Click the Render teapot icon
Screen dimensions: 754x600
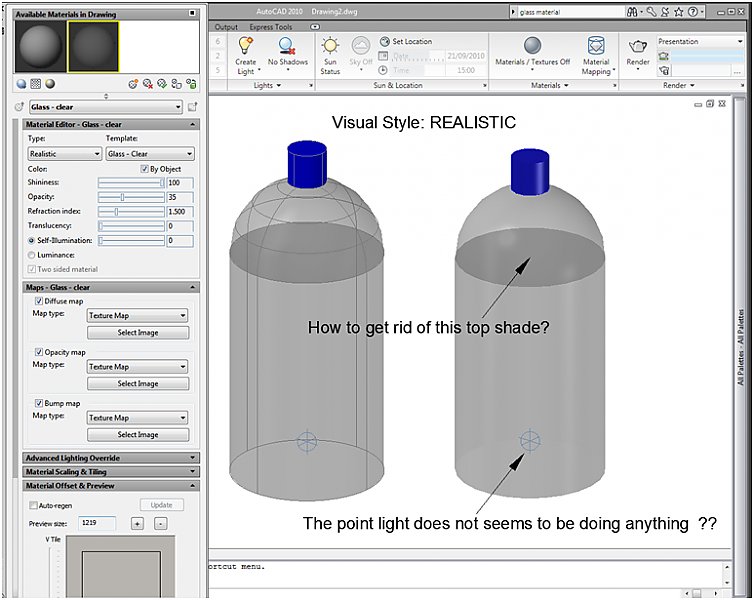pos(637,47)
